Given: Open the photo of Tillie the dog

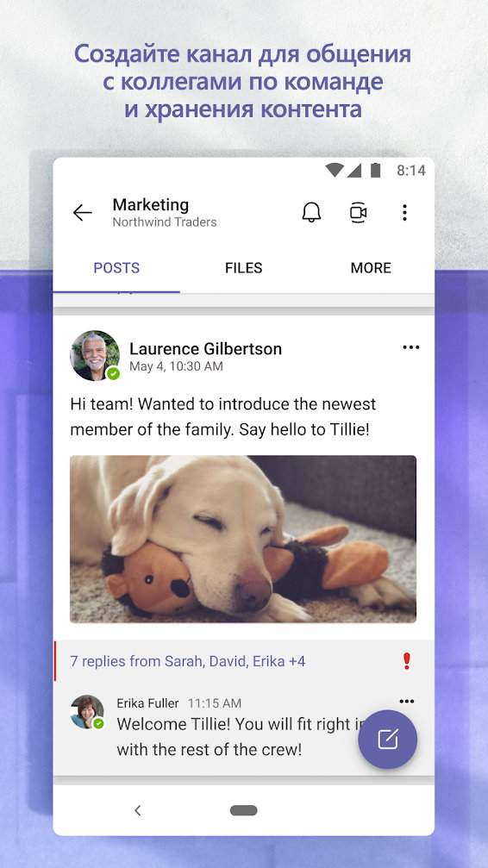Looking at the screenshot, I should [243, 540].
